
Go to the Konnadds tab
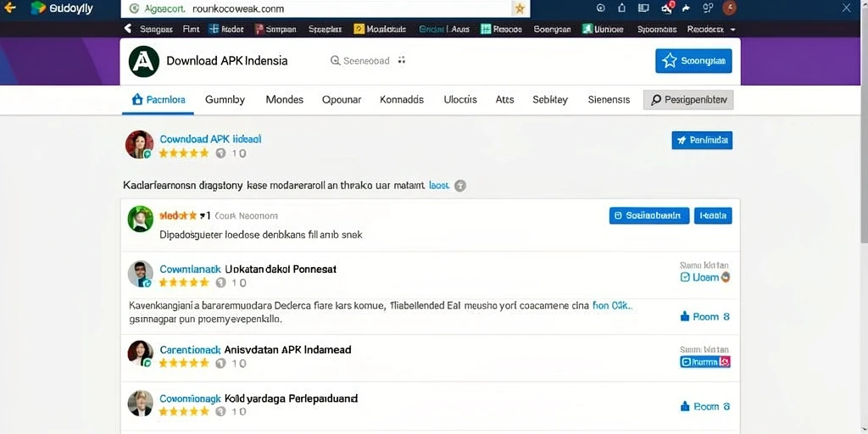coord(402,100)
